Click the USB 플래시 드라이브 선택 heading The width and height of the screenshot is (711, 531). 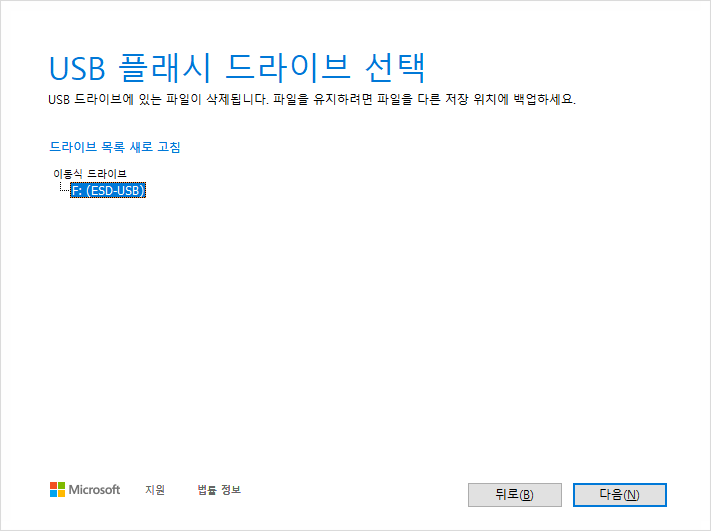tap(237, 68)
